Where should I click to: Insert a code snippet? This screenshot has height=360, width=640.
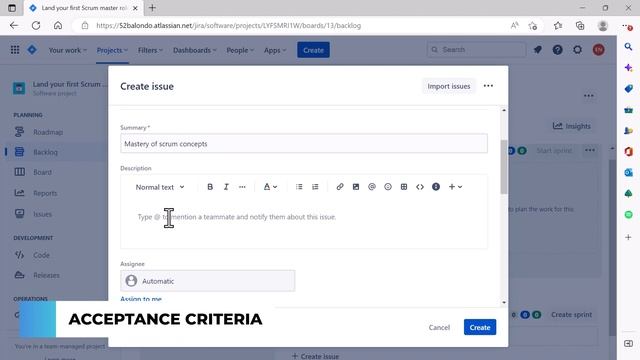420,187
